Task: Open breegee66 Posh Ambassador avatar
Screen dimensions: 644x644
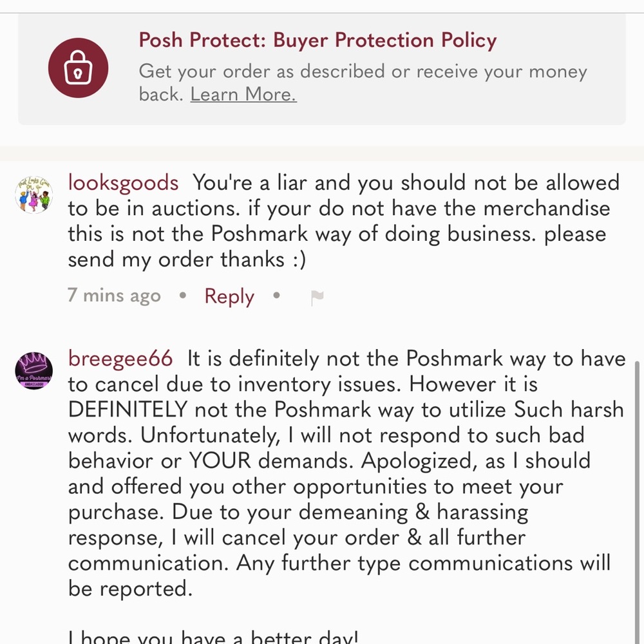Action: tap(33, 370)
